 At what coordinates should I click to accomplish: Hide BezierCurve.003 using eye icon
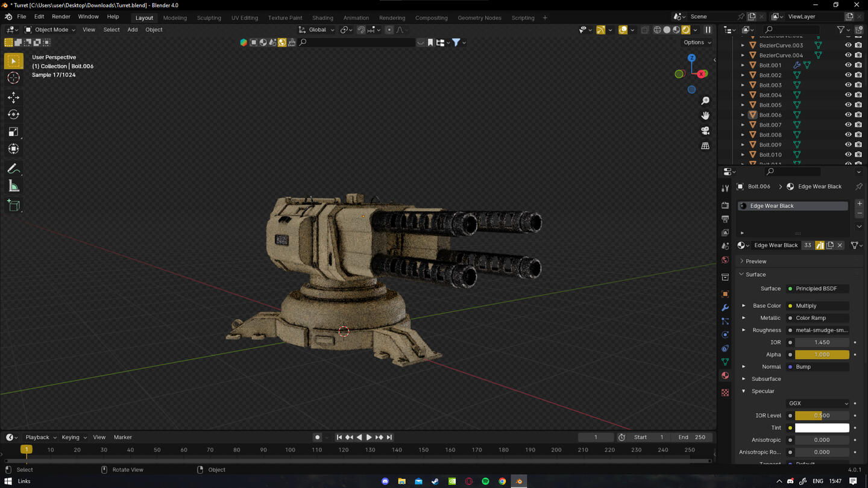[x=848, y=45]
